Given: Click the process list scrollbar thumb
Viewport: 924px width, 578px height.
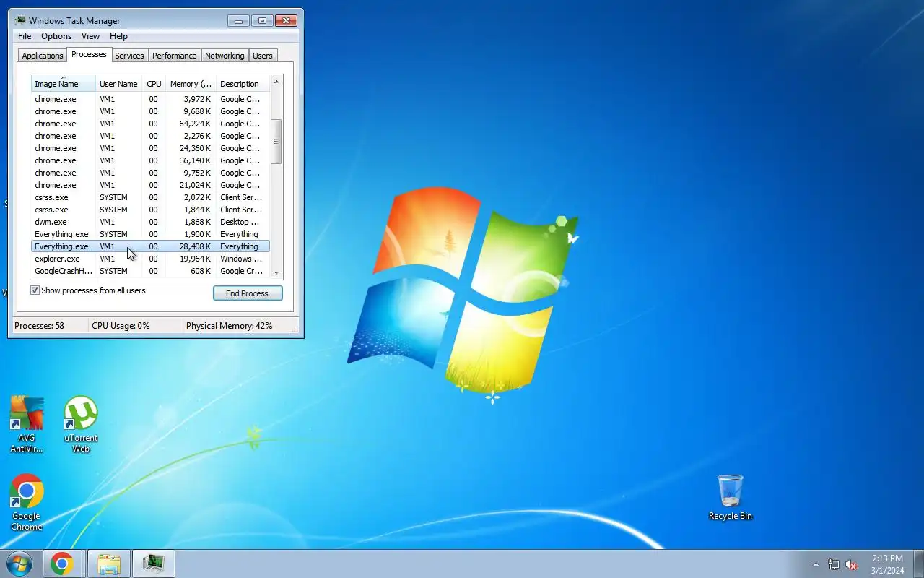Looking at the screenshot, I should (276, 142).
